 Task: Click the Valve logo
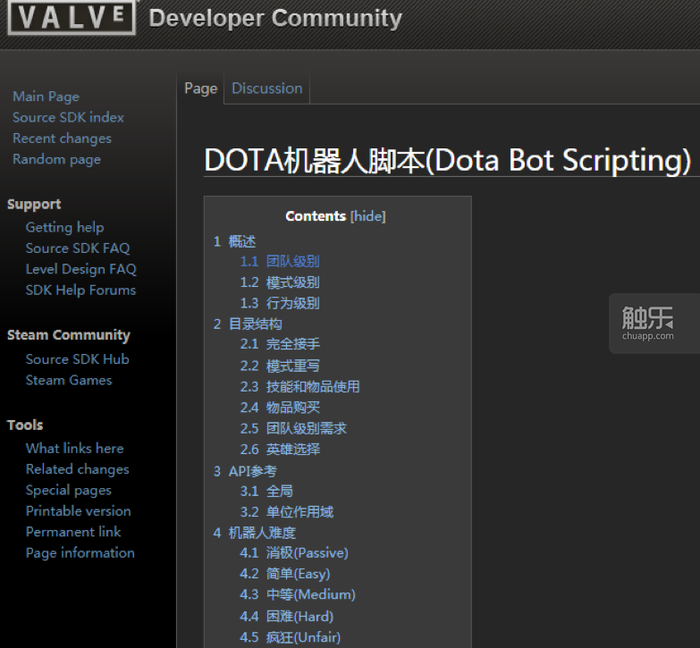[71, 18]
